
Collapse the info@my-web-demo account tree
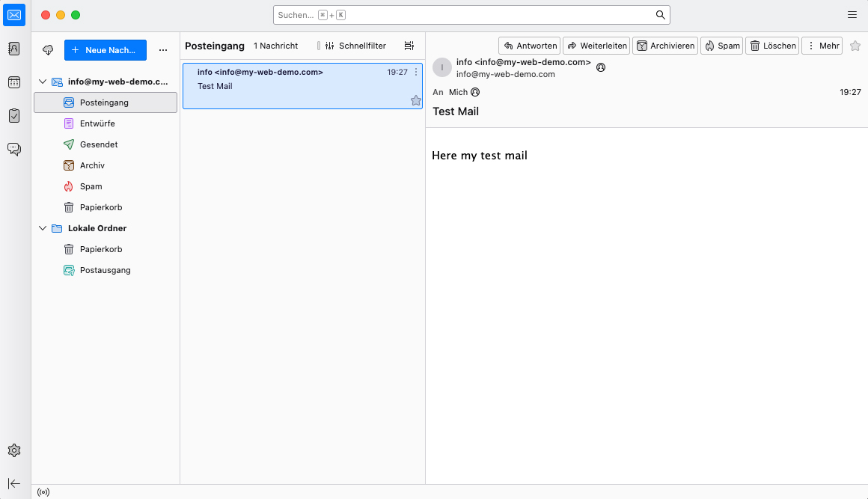click(43, 82)
